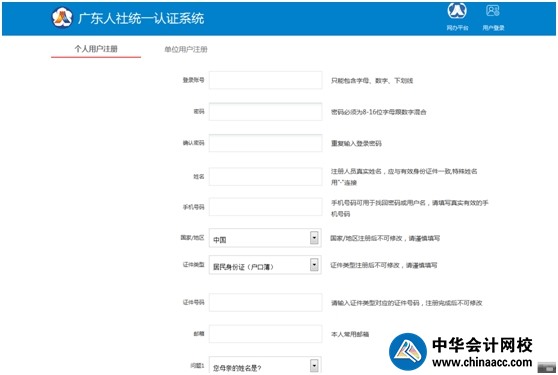The height and width of the screenshot is (375, 558).
Task: Click the 证件号码 input field
Action: click(265, 302)
